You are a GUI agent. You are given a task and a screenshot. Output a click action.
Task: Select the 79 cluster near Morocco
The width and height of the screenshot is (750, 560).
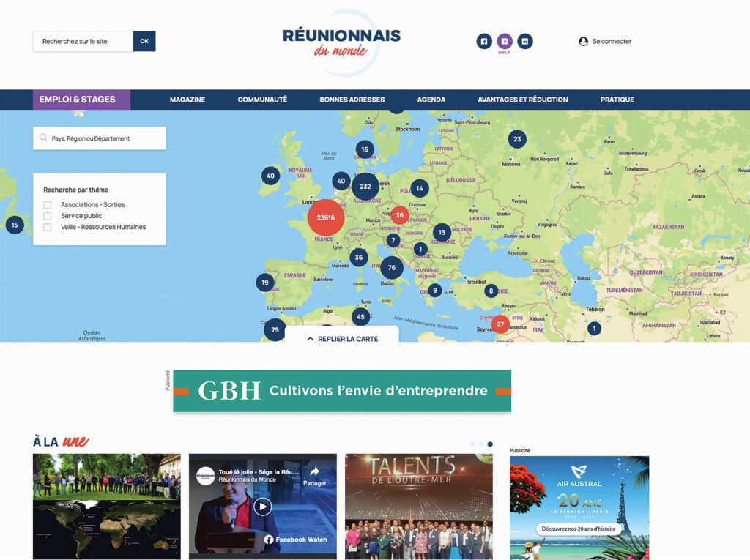click(x=275, y=329)
